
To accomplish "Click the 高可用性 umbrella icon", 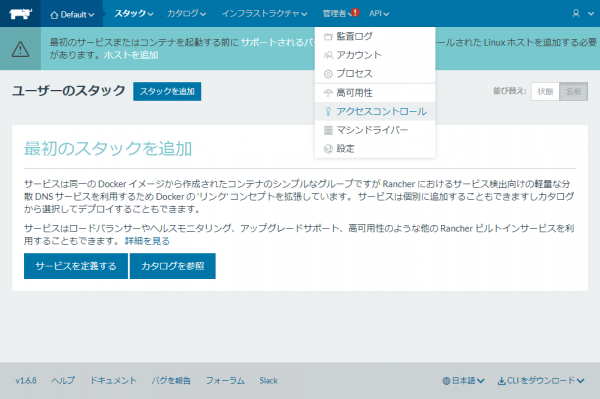I will click(328, 93).
